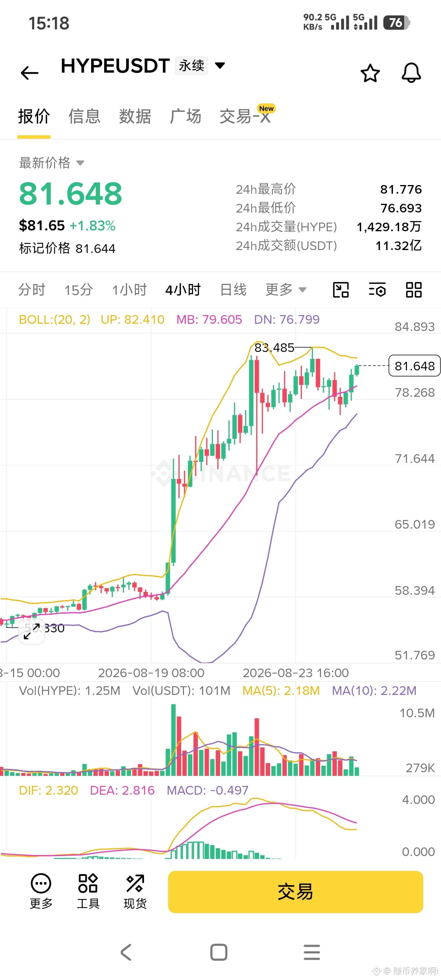Viewport: 441px width, 980px height.
Task: Tap the DEA: 2.816 indicator value
Action: 122,791
